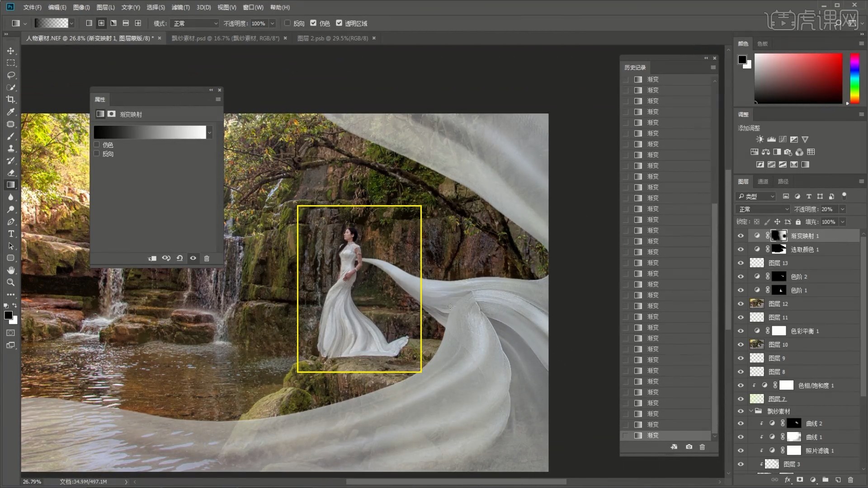
Task: Create new snapshot in History panel
Action: coord(689,447)
